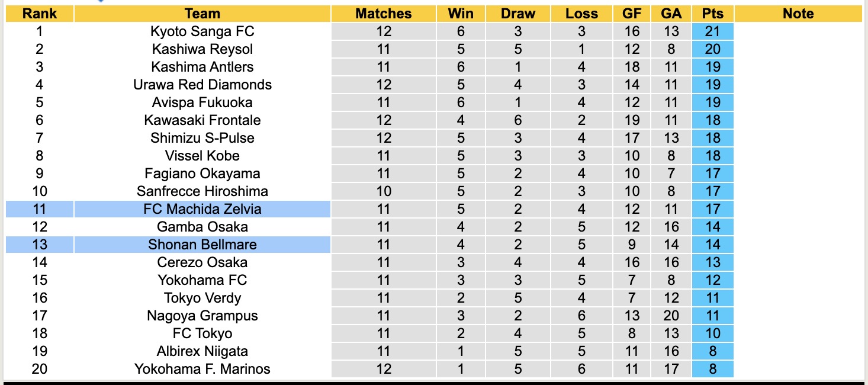868x385 pixels.
Task: Click Kawasaki Frontale's goals-for value 19
Action: point(632,120)
